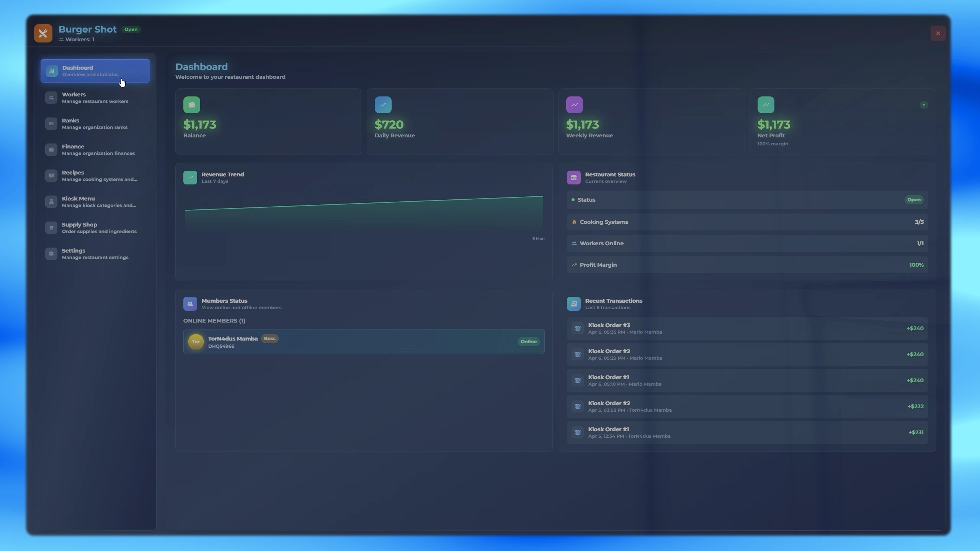This screenshot has height=551, width=980.
Task: Click the up-arrow indicator on Net Profit card
Action: point(924,105)
